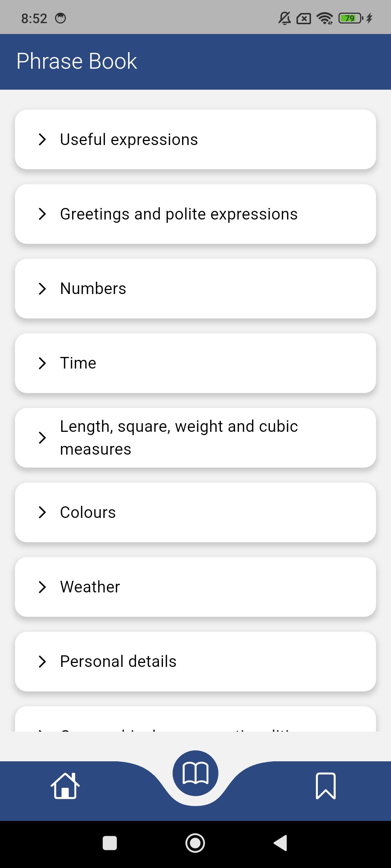Open the Personal details category

coord(118,661)
